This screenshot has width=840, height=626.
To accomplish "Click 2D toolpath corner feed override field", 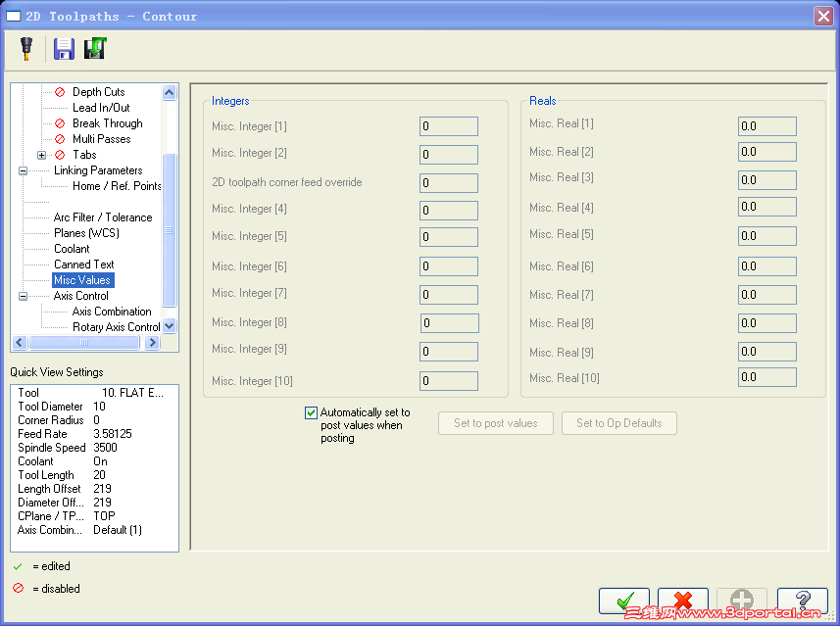I will coord(448,183).
